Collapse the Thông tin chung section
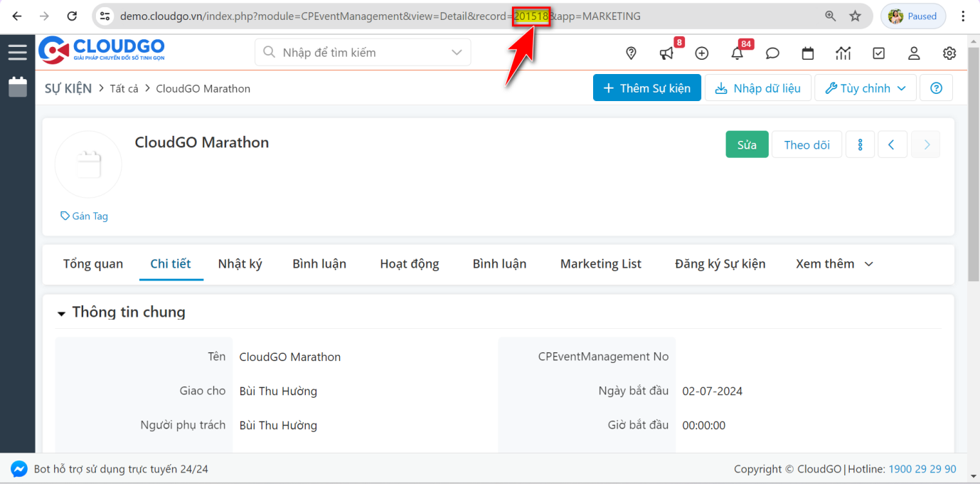This screenshot has width=980, height=484. (62, 313)
